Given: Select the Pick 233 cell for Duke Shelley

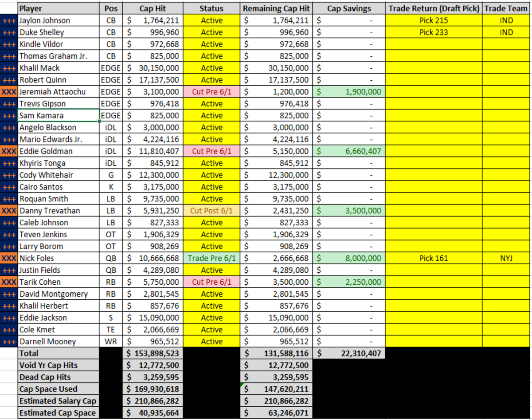Looking at the screenshot, I should pos(434,32).
